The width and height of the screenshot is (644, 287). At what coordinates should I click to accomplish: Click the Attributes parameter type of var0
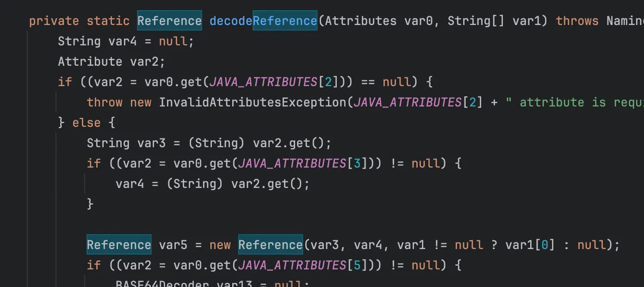tap(361, 21)
